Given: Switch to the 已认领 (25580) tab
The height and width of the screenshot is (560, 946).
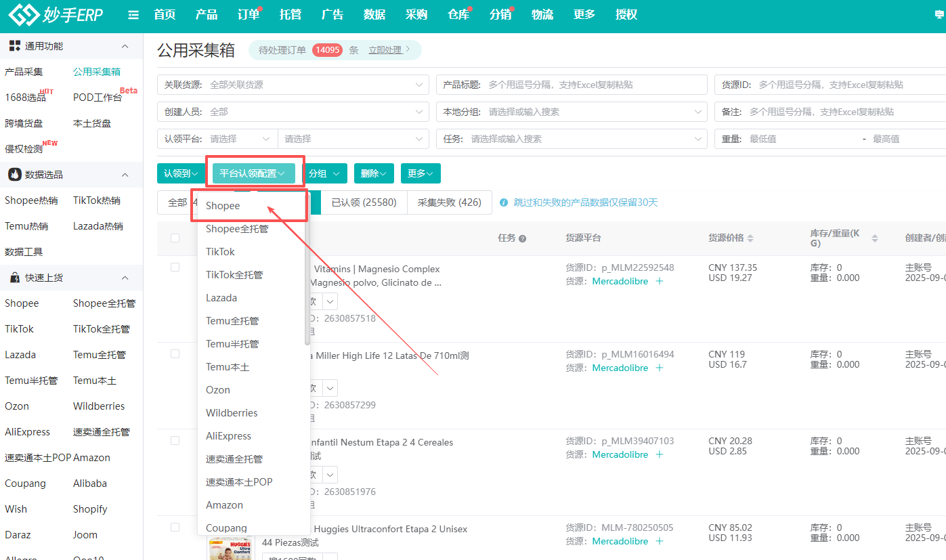Looking at the screenshot, I should [x=364, y=202].
